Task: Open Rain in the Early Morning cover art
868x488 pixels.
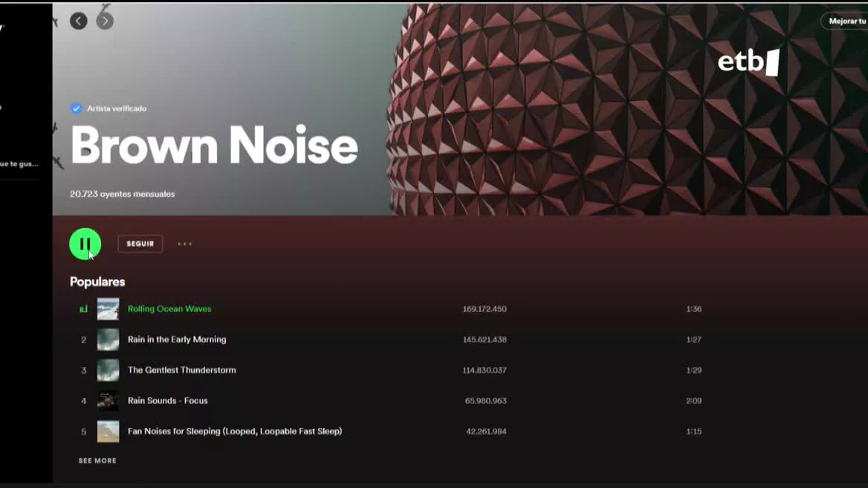Action: pyautogui.click(x=108, y=339)
